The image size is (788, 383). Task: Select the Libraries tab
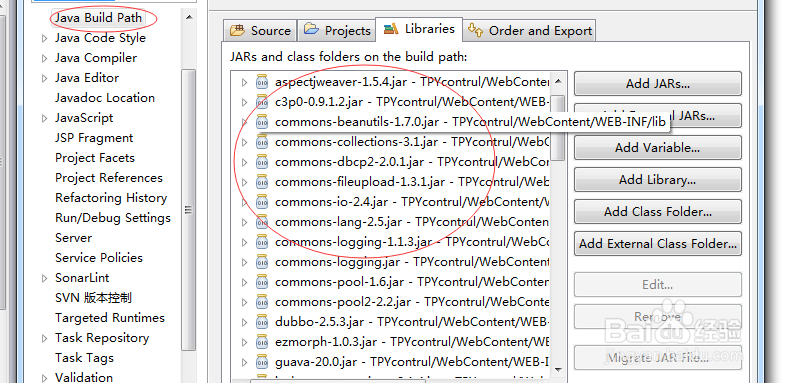pos(419,29)
